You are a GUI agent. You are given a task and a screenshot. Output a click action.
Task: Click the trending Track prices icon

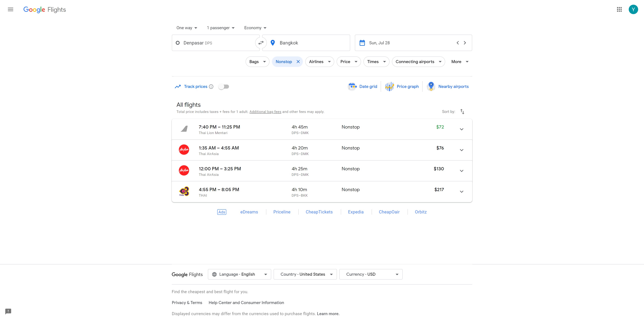(x=178, y=87)
